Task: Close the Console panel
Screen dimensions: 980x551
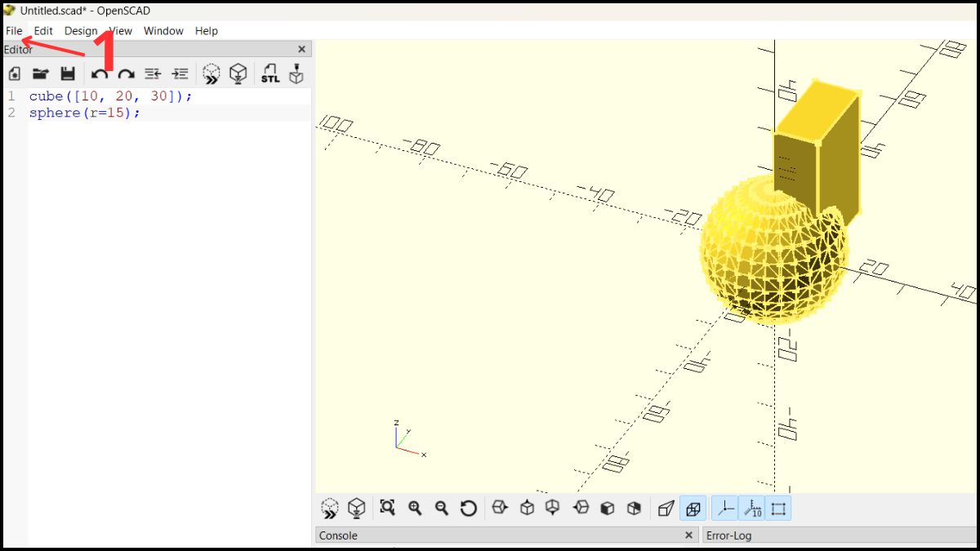Action: (688, 535)
